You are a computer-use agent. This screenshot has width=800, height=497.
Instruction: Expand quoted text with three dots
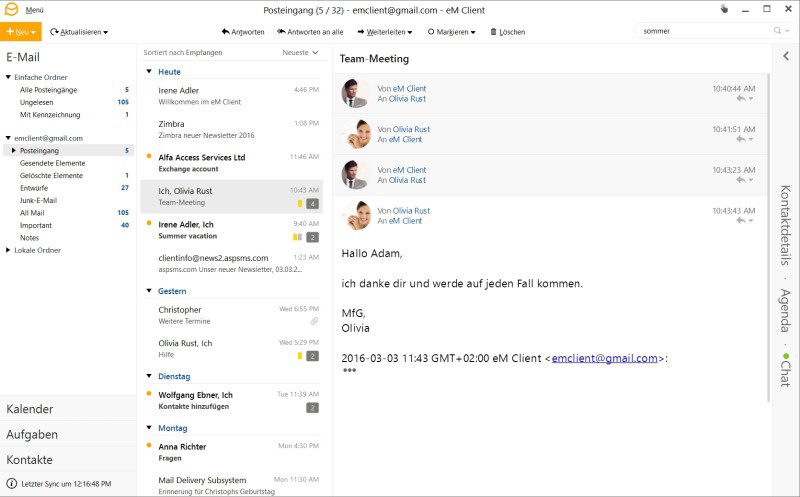tap(349, 370)
